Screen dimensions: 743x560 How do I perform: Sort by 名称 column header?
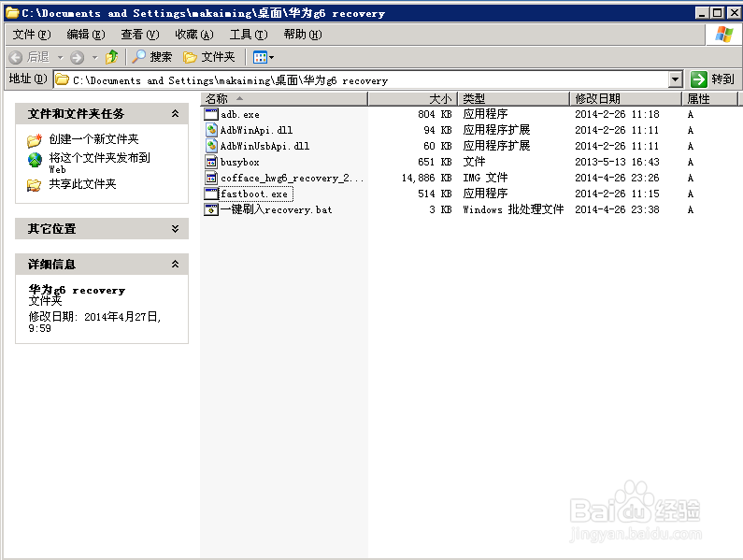[x=284, y=98]
